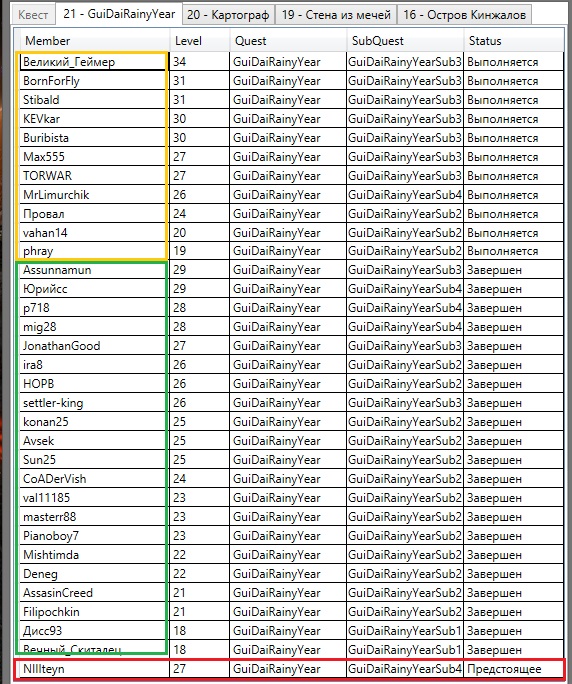Screen dimensions: 572x684
Task: Select member Filipochkin cell
Action: pyautogui.click(x=93, y=612)
